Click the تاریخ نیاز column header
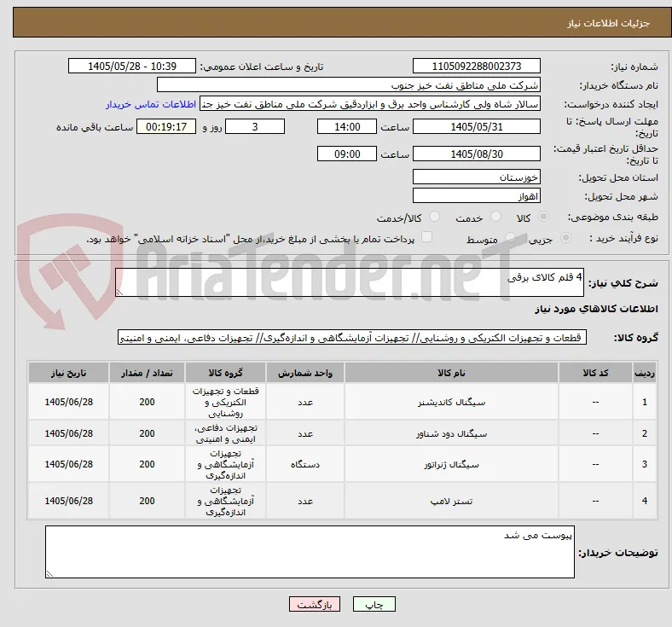672x627 pixels. coord(68,373)
